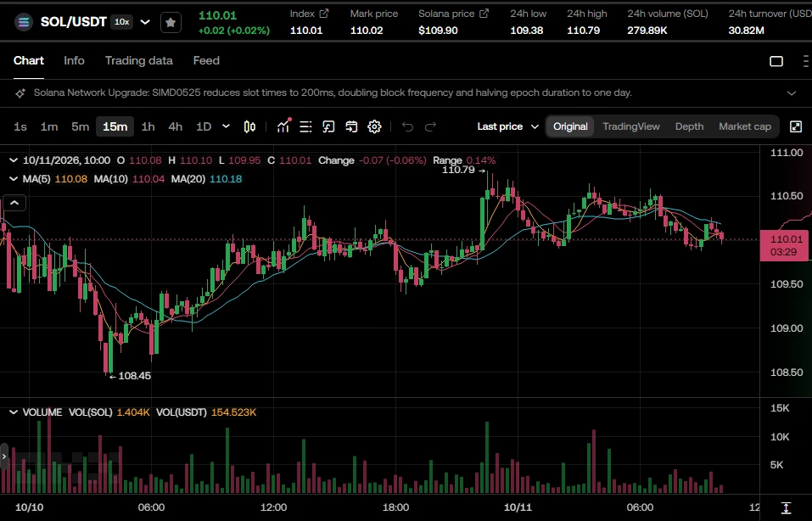Select the 4h timeframe

pyautogui.click(x=176, y=127)
